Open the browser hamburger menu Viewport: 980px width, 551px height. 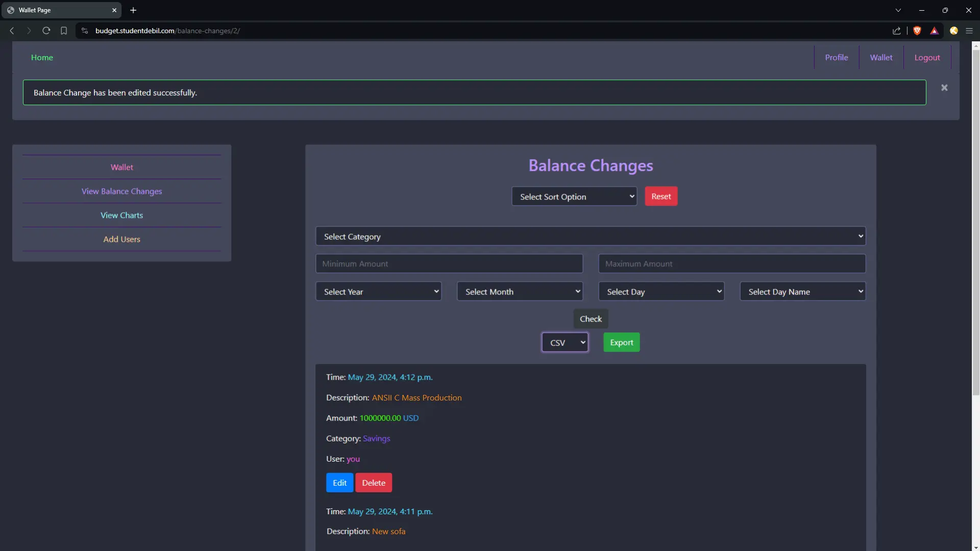(x=969, y=31)
